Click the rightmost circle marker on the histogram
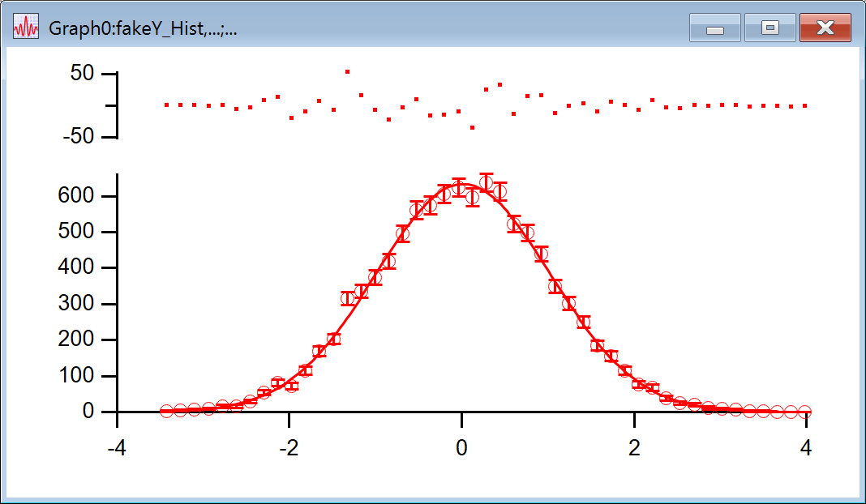The height and width of the screenshot is (504, 866). [805, 412]
